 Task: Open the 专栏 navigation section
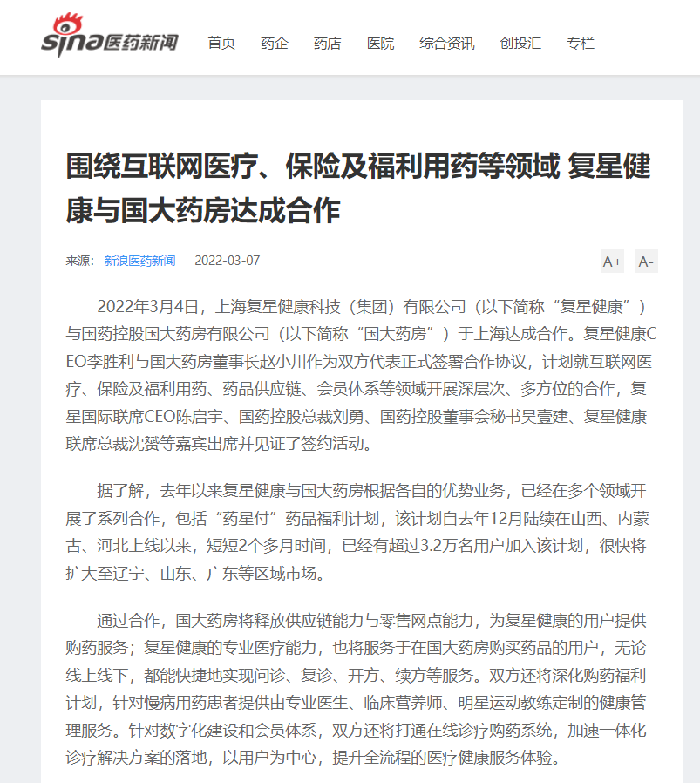[x=581, y=44]
